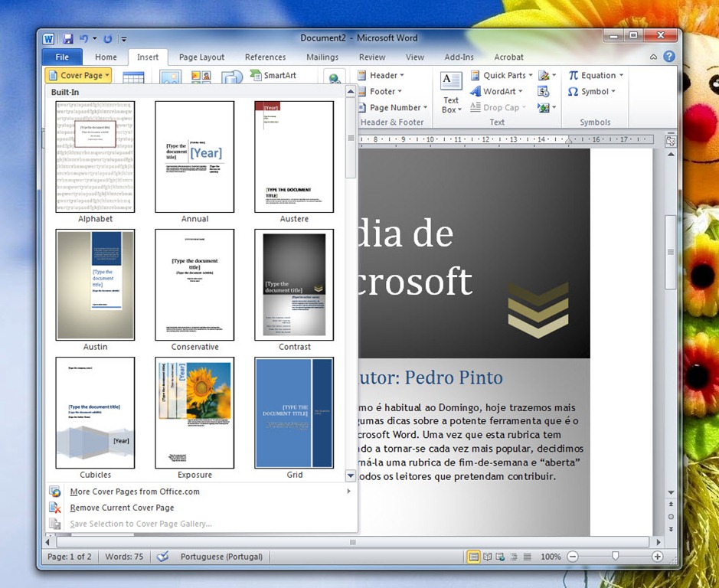Open Word Help question mark icon

pos(669,57)
